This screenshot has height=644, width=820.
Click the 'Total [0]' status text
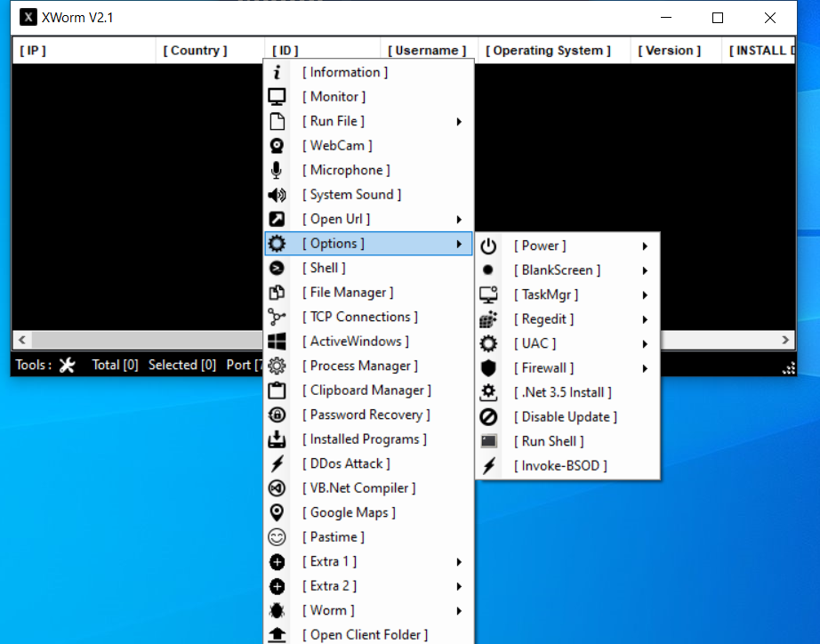click(x=115, y=365)
